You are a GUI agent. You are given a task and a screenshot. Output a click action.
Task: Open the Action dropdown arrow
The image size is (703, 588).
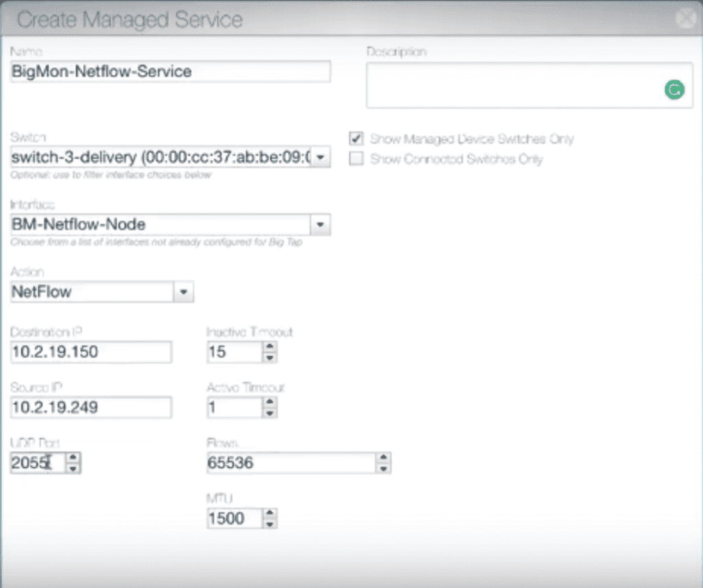(x=183, y=292)
